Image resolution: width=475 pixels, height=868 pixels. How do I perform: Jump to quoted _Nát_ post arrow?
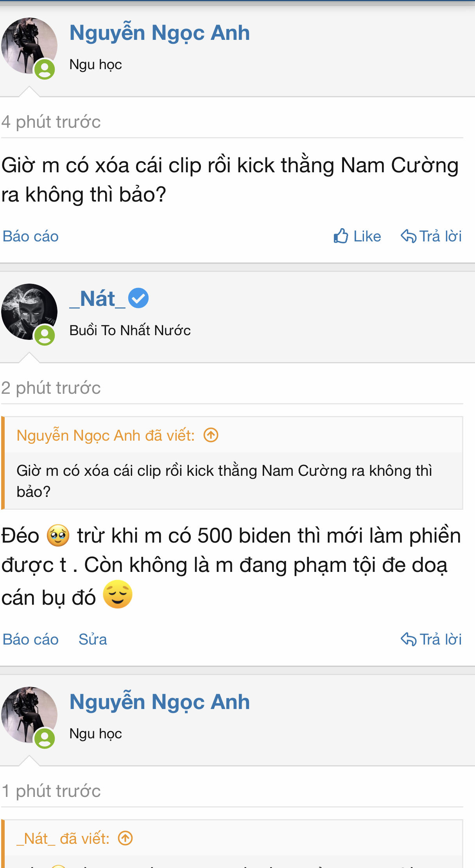tap(125, 838)
